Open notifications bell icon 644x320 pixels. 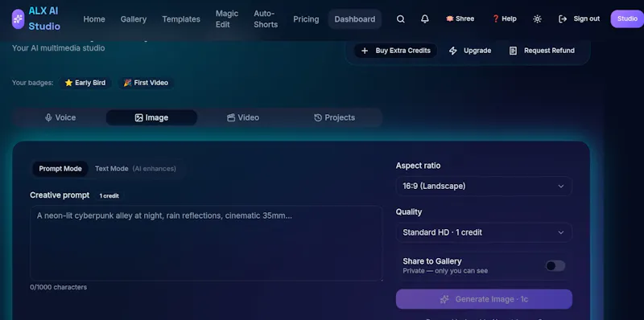(x=425, y=18)
